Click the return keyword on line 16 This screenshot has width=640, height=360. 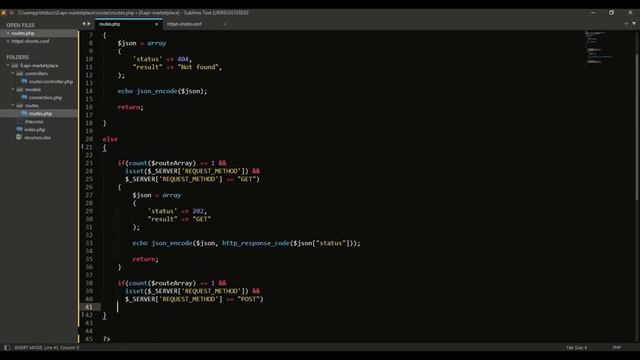[x=129, y=107]
